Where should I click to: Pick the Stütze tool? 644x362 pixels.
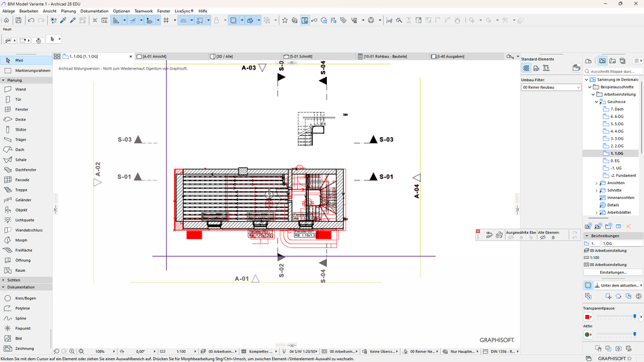tap(21, 129)
